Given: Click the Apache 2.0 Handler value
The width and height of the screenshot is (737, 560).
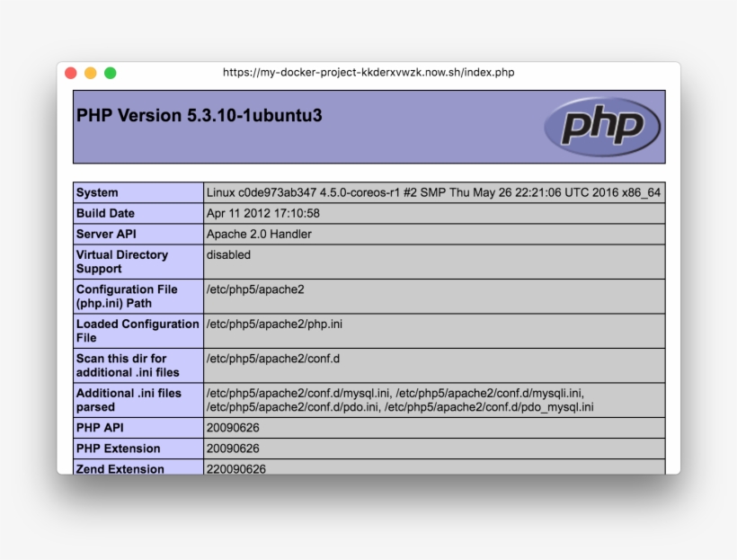Looking at the screenshot, I should 259,234.
